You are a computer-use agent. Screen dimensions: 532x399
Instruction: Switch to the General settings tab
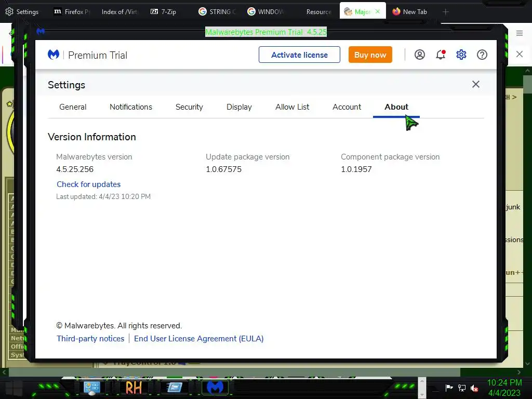click(73, 107)
